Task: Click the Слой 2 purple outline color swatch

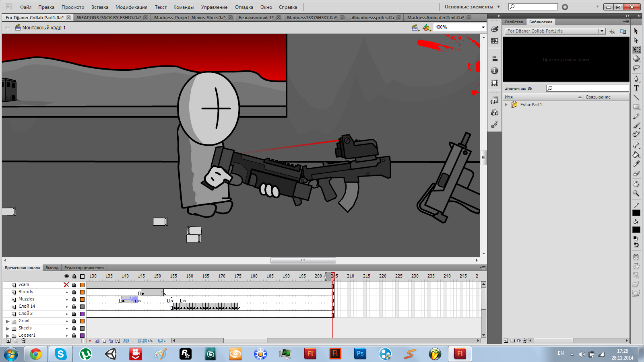Action: (x=82, y=314)
